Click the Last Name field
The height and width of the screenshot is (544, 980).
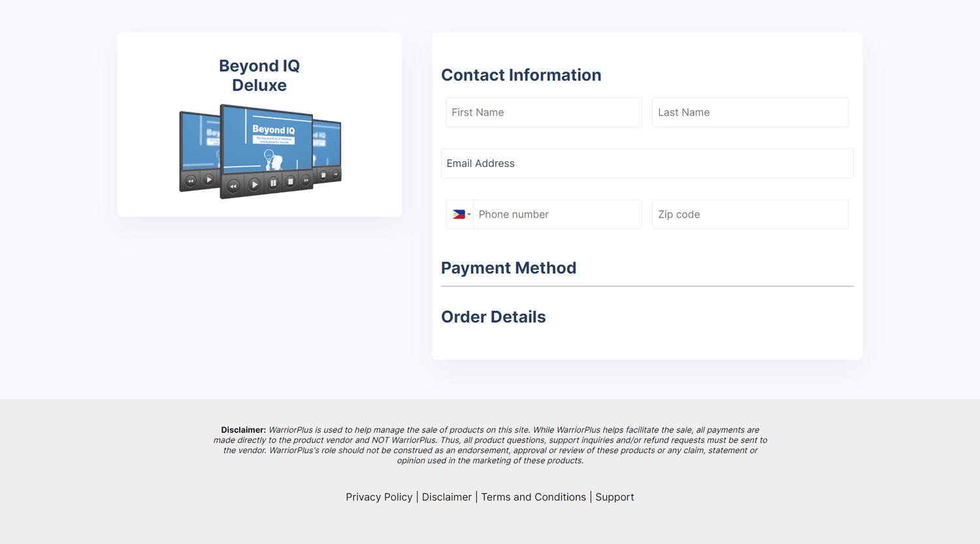tap(750, 112)
